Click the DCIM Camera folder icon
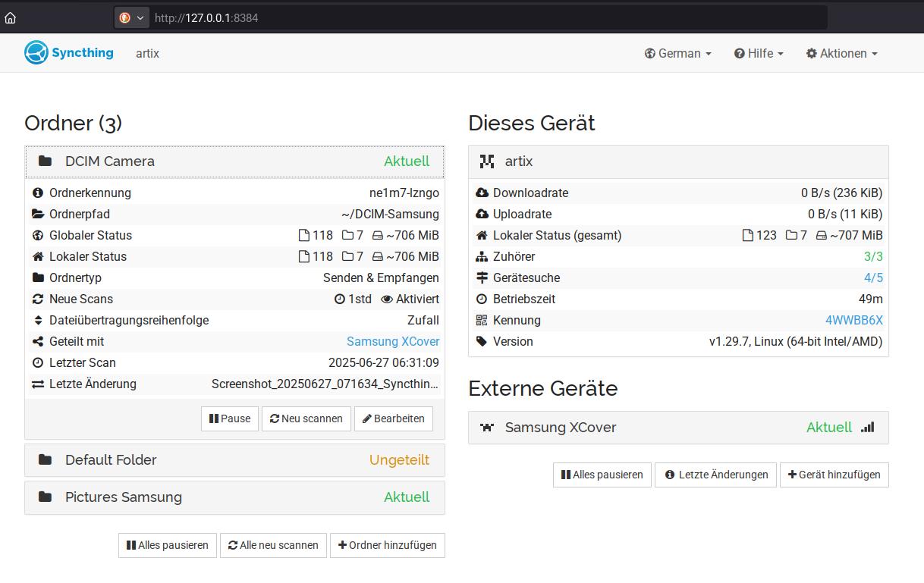This screenshot has height=583, width=924. (x=46, y=161)
